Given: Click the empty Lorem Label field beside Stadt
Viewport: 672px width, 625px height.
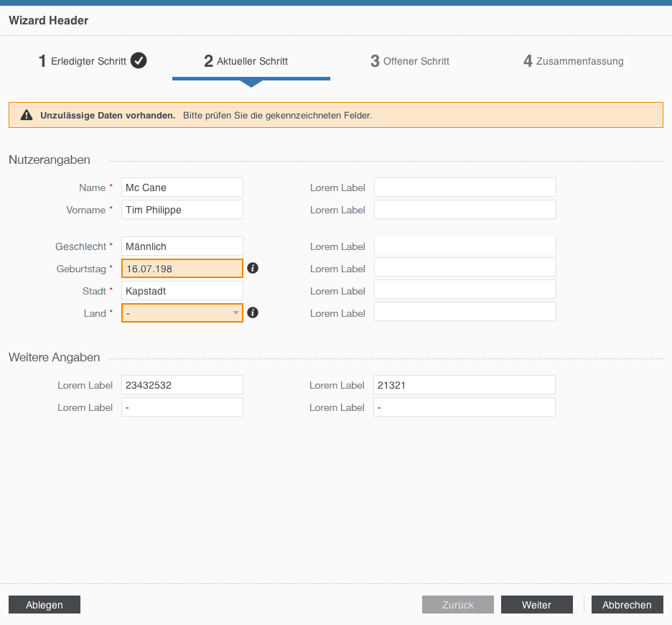Looking at the screenshot, I should 465,290.
